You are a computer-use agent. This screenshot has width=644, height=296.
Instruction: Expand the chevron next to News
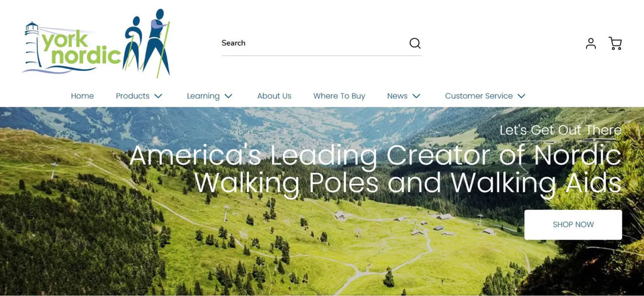416,96
